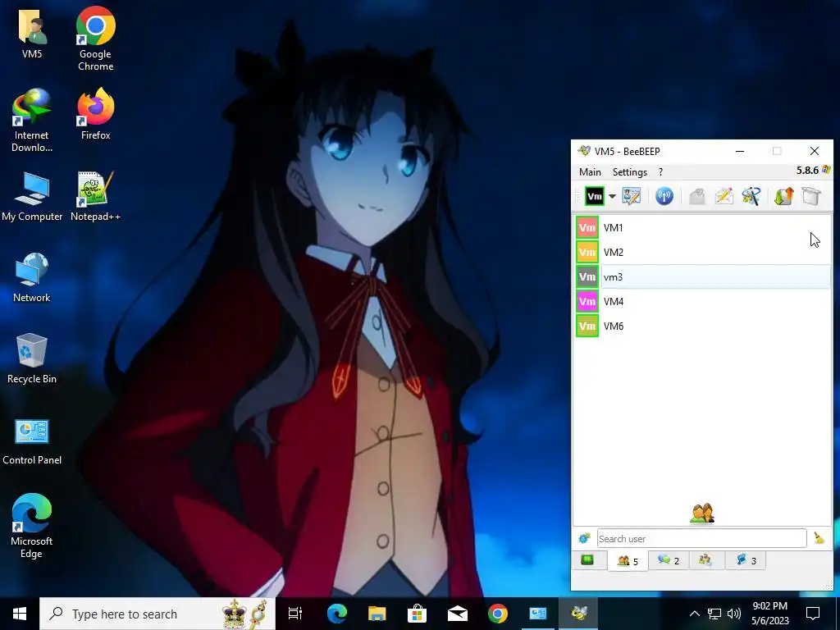Open the VM5 folder on the desktop
The width and height of the screenshot is (840, 630).
[32, 33]
